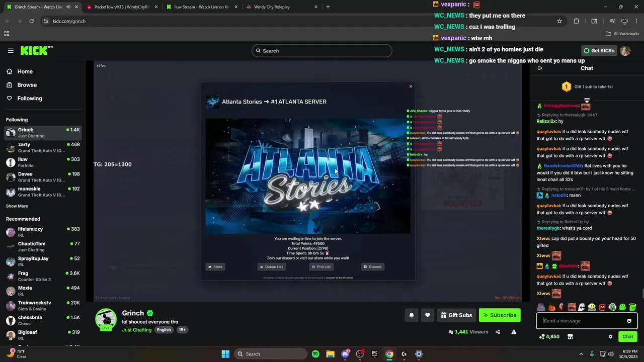
Task: Click Prio List button in popup
Action: click(x=321, y=267)
